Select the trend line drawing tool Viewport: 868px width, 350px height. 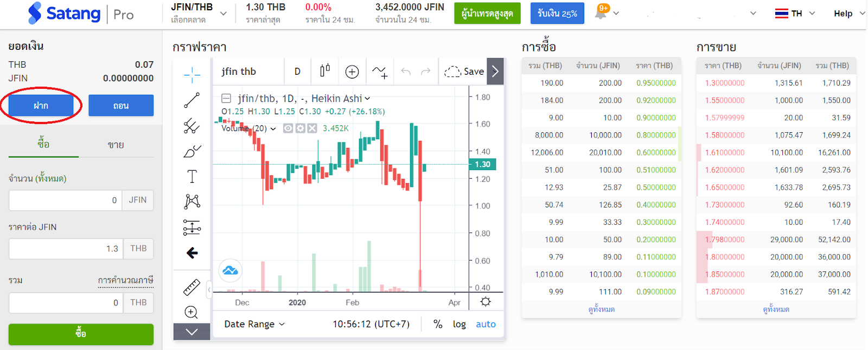point(192,100)
